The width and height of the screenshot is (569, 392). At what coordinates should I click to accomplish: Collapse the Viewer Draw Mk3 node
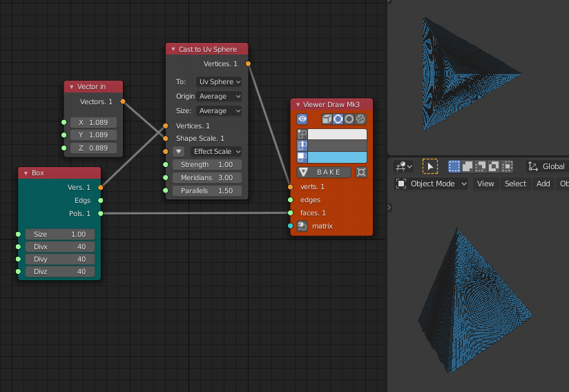tap(298, 104)
